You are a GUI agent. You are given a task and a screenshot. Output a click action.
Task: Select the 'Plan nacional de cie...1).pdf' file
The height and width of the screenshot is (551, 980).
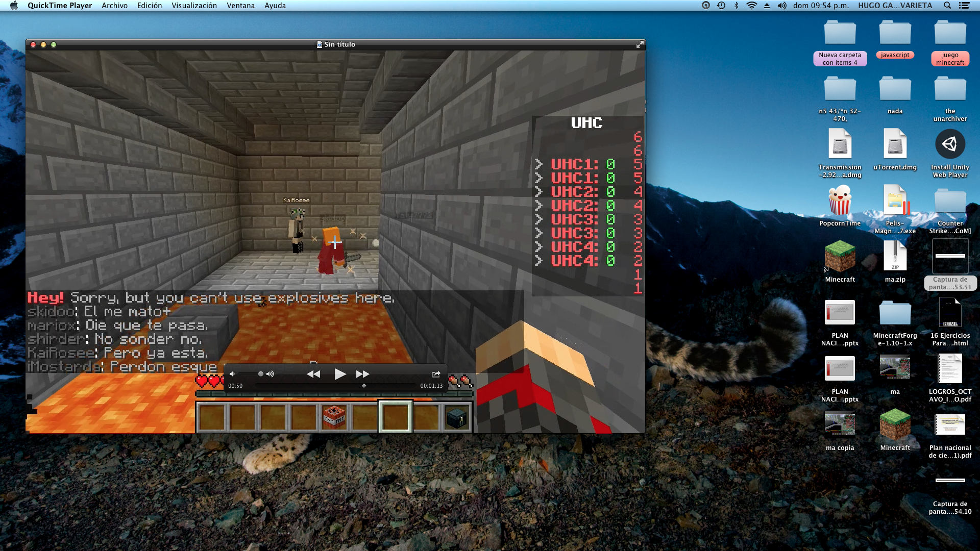(x=950, y=436)
